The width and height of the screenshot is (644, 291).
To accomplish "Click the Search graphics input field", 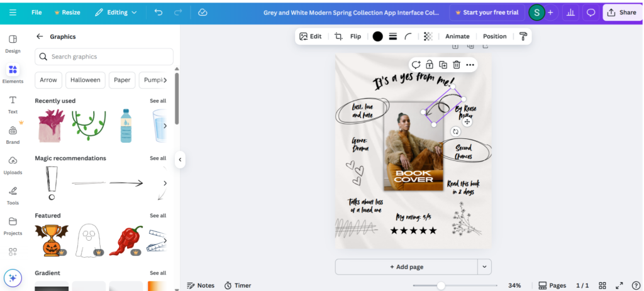I will pos(104,57).
